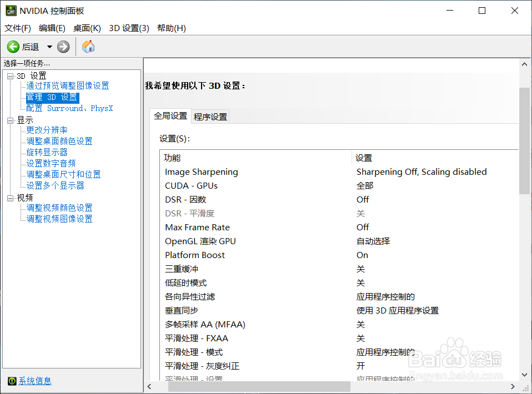Collapse the 显示 tree node
The height and width of the screenshot is (394, 532).
click(10, 120)
